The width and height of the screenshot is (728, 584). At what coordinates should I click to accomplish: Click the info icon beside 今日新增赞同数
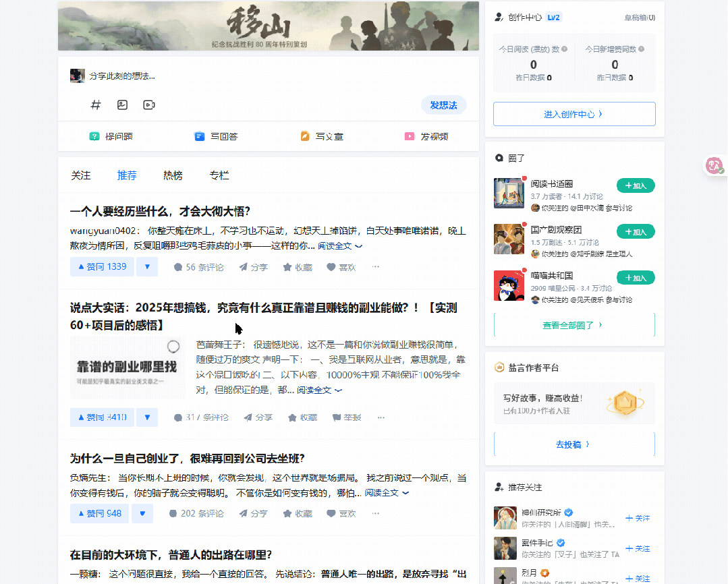(641, 49)
